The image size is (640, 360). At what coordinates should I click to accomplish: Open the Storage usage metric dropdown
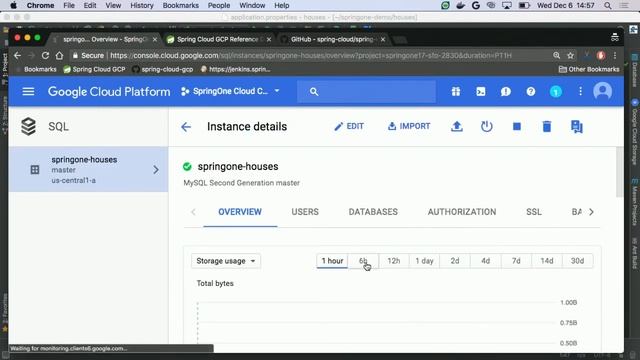tap(226, 261)
